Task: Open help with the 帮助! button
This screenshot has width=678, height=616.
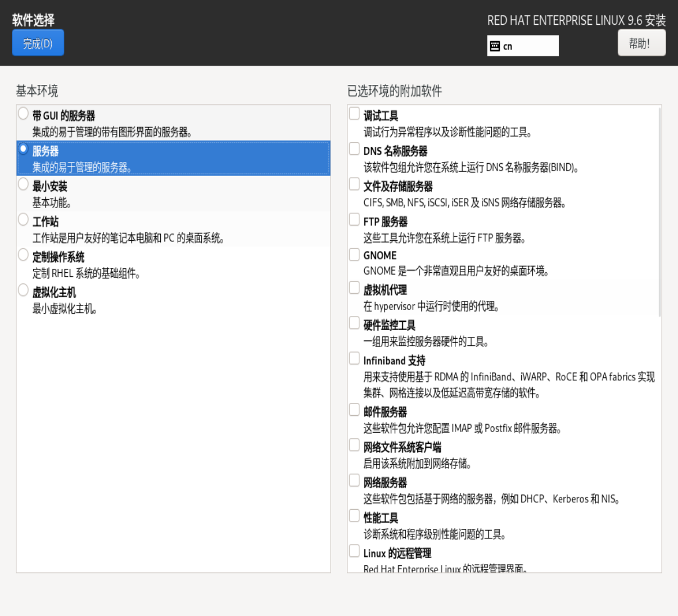Action: point(641,43)
